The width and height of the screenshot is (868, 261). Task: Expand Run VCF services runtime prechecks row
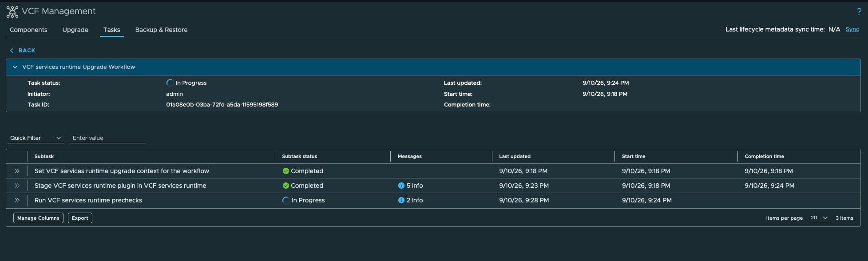[x=17, y=200]
